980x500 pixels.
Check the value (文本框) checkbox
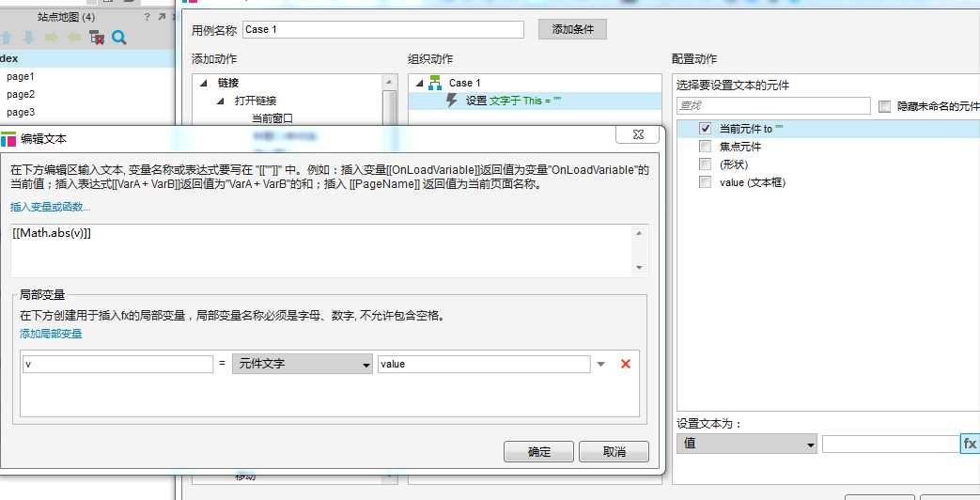pyautogui.click(x=705, y=182)
